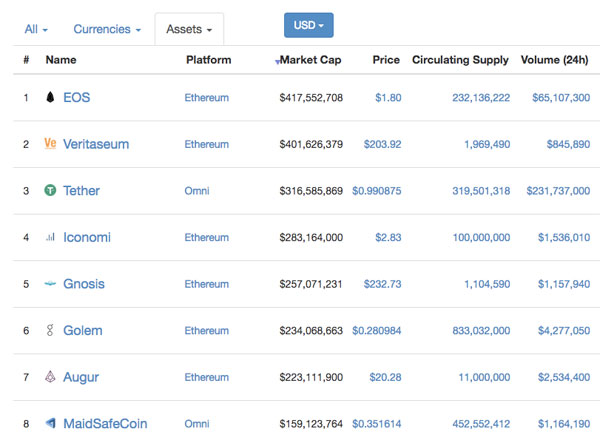
Task: Sort table by Name column
Action: (x=61, y=60)
